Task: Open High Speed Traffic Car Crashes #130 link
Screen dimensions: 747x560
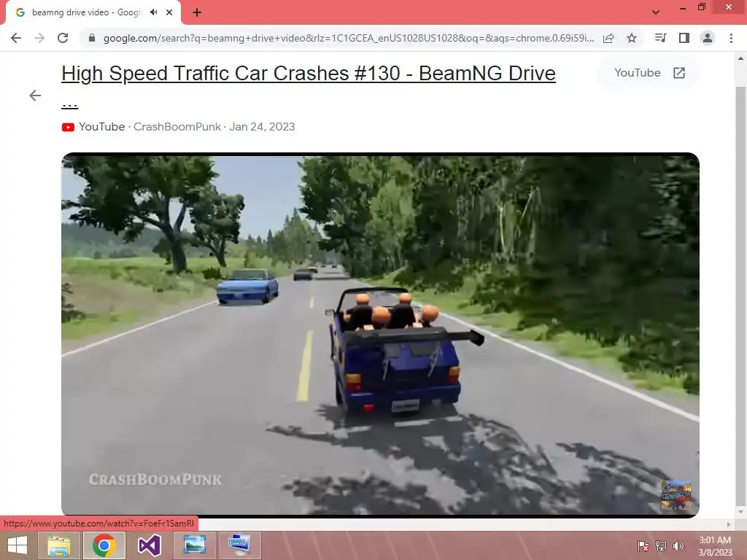Action: tap(309, 74)
